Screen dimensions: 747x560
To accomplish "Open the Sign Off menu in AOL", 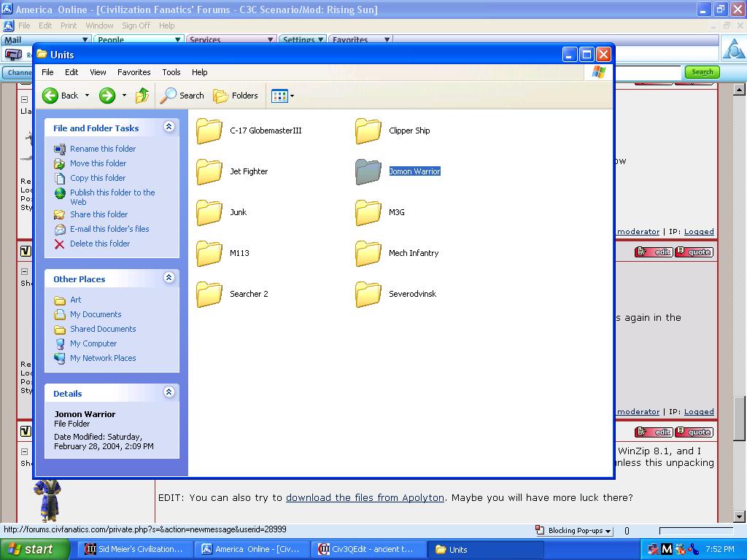I will pyautogui.click(x=136, y=26).
